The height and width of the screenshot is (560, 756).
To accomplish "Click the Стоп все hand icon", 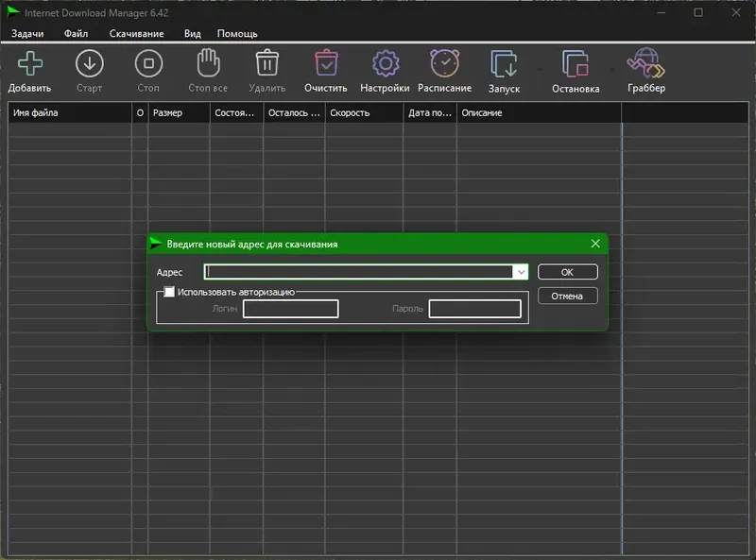I will pyautogui.click(x=208, y=62).
